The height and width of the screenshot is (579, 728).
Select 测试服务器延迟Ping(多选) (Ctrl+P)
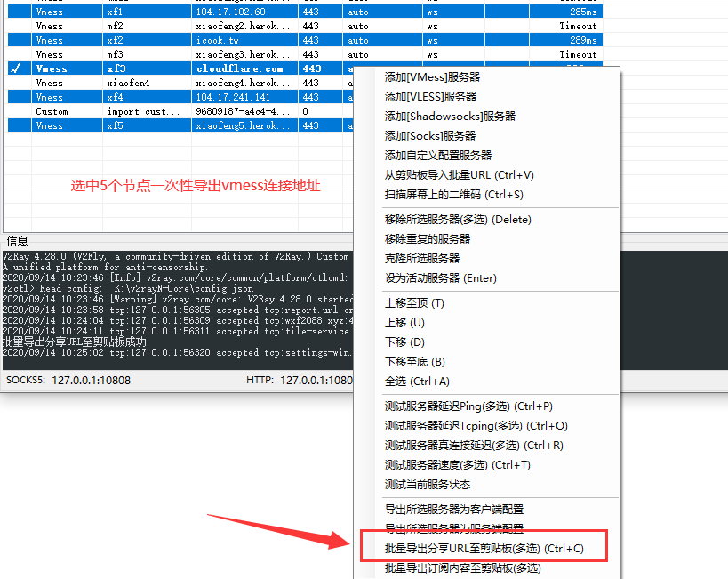click(x=468, y=406)
